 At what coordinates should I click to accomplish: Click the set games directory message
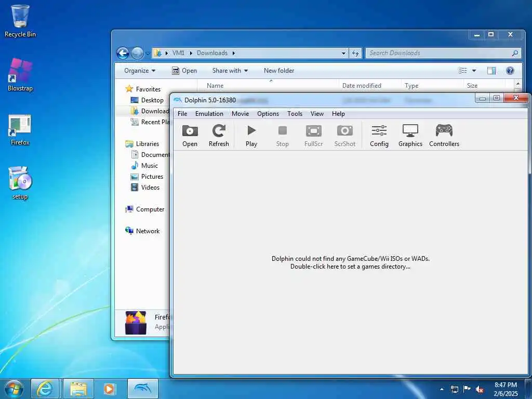(x=351, y=262)
